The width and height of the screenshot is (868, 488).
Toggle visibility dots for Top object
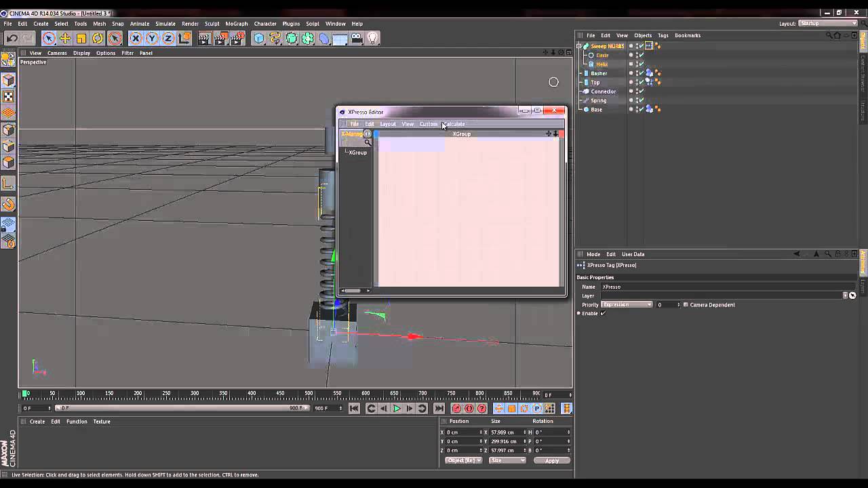(635, 82)
